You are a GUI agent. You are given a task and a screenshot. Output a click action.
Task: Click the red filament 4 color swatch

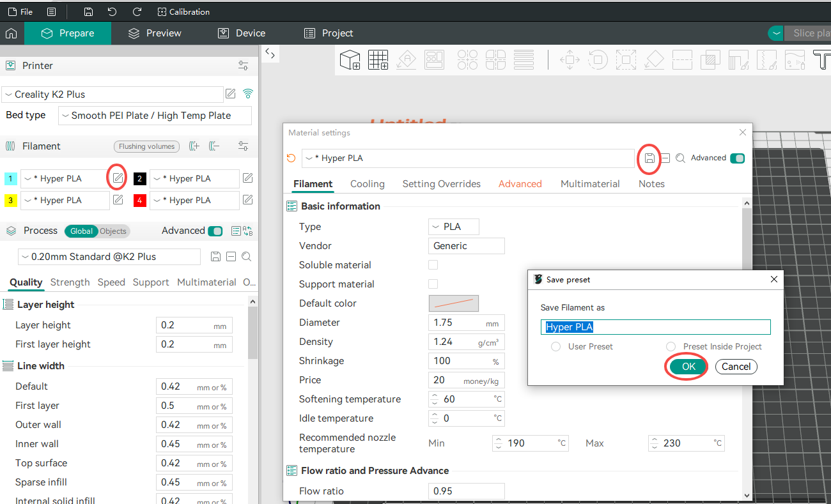tap(140, 201)
